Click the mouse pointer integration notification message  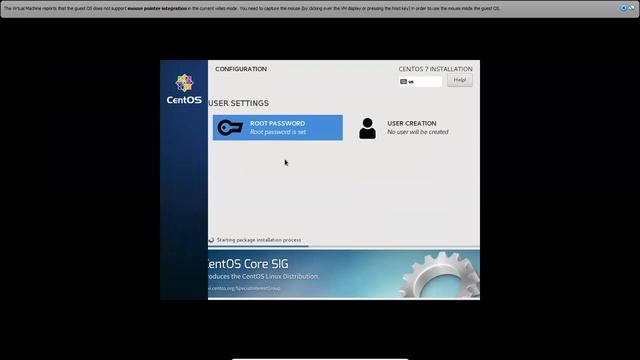252,8
